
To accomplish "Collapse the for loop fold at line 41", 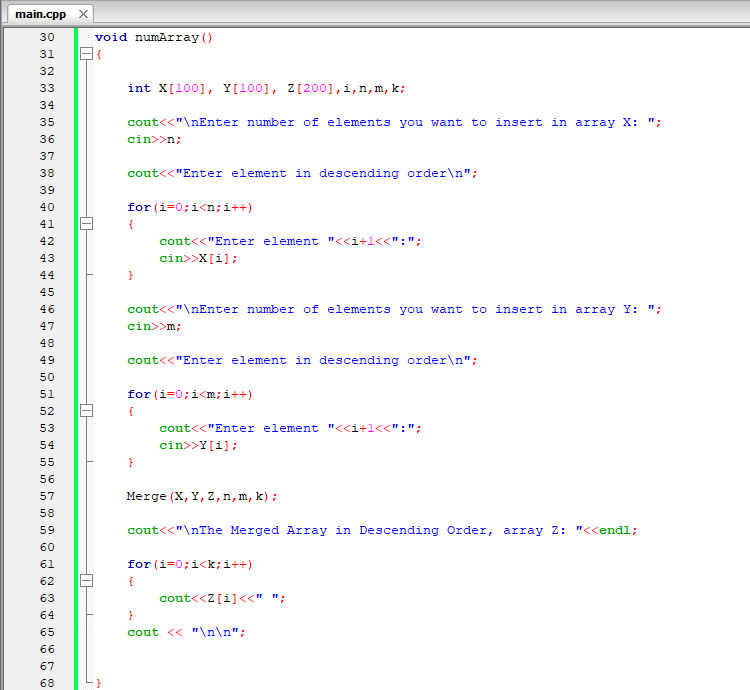I will click(x=86, y=223).
